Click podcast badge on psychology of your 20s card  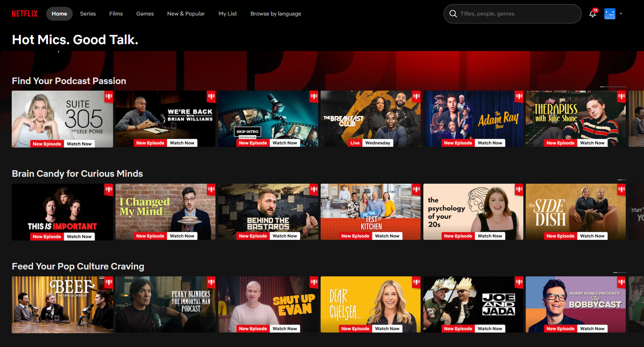pos(519,189)
